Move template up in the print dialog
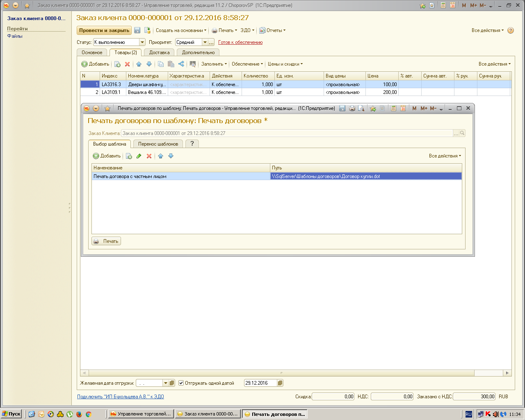 161,156
